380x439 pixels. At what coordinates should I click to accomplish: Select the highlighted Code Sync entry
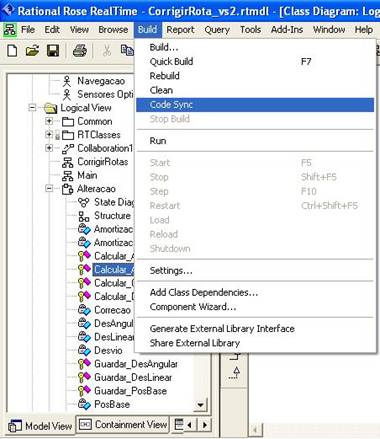pos(255,105)
